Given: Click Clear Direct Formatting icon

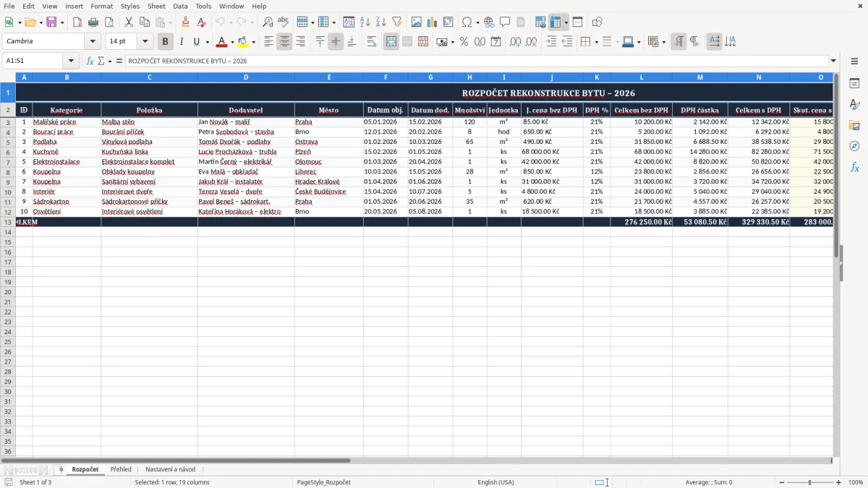Looking at the screenshot, I should click(x=201, y=22).
